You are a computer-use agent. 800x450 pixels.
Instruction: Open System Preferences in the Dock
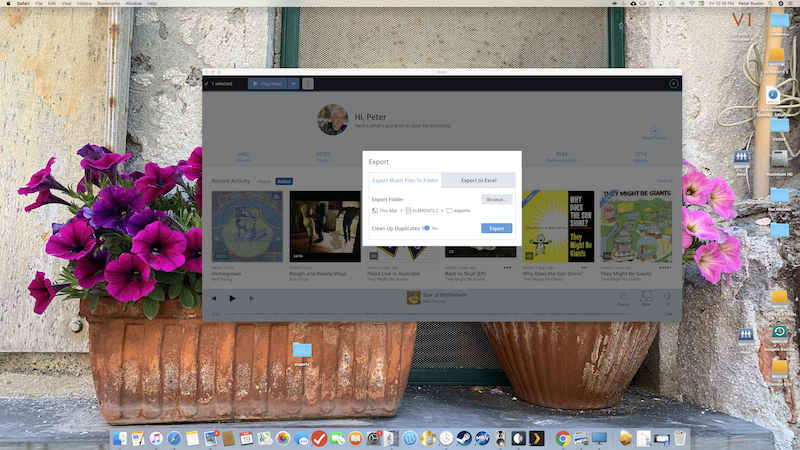(374, 438)
